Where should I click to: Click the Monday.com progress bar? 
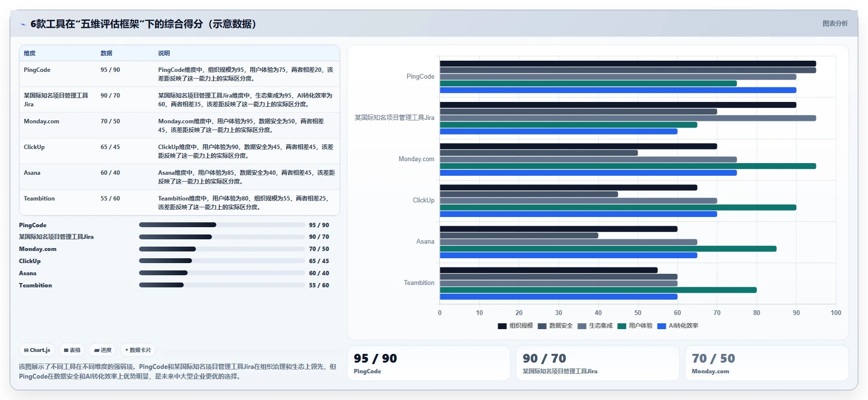[x=222, y=249]
